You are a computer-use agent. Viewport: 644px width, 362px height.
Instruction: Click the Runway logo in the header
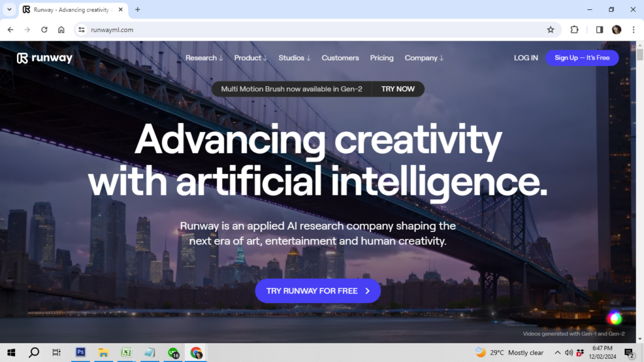click(45, 58)
